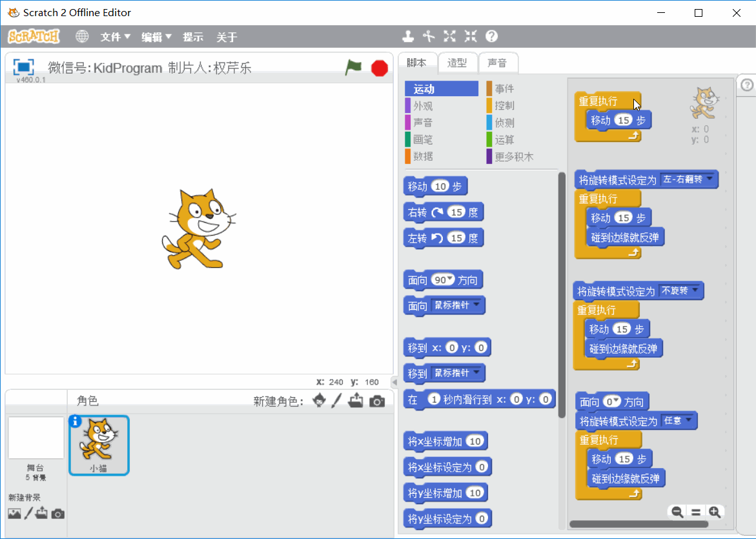Viewport: 756px width, 539px height.
Task: Select the Grow sprite tool
Action: tap(449, 36)
